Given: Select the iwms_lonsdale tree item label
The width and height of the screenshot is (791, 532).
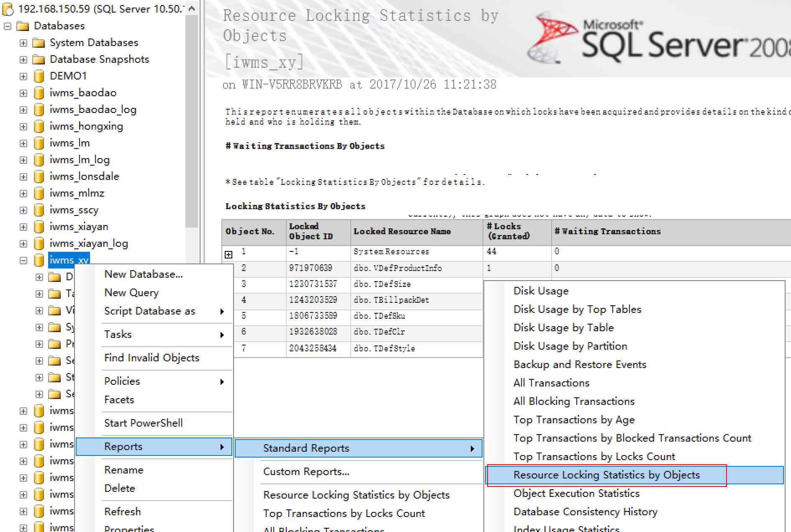Looking at the screenshot, I should [85, 176].
